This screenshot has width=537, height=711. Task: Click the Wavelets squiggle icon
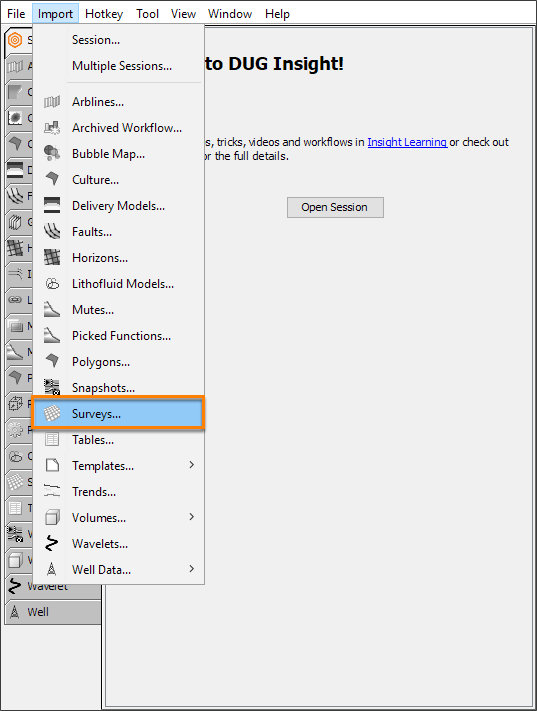pyautogui.click(x=52, y=543)
